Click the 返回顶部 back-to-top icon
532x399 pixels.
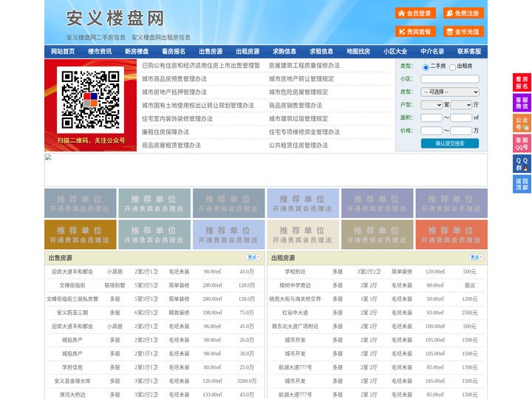tap(522, 184)
